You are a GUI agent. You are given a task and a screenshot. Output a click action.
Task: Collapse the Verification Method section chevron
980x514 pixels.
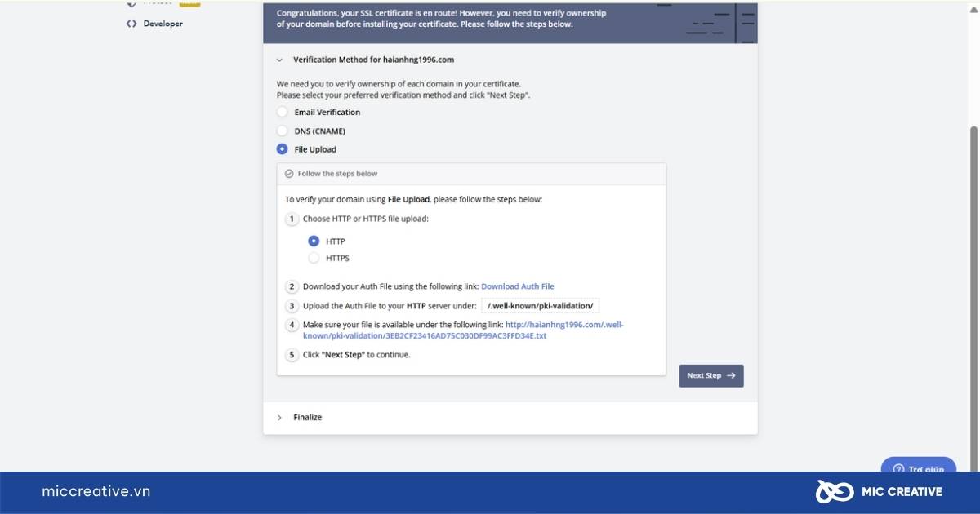[279, 60]
